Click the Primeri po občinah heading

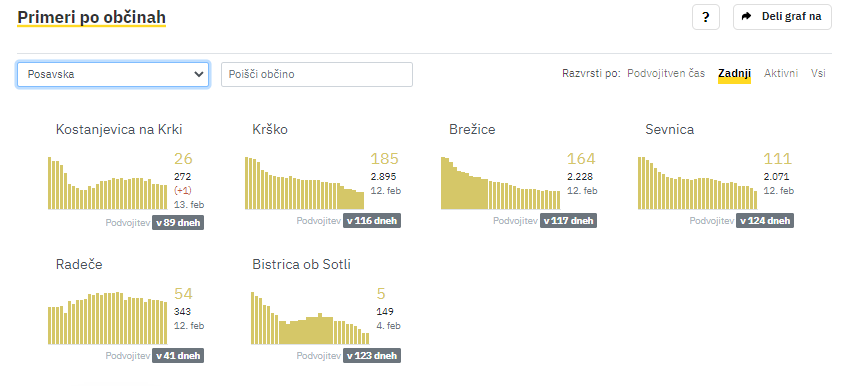[x=91, y=17]
